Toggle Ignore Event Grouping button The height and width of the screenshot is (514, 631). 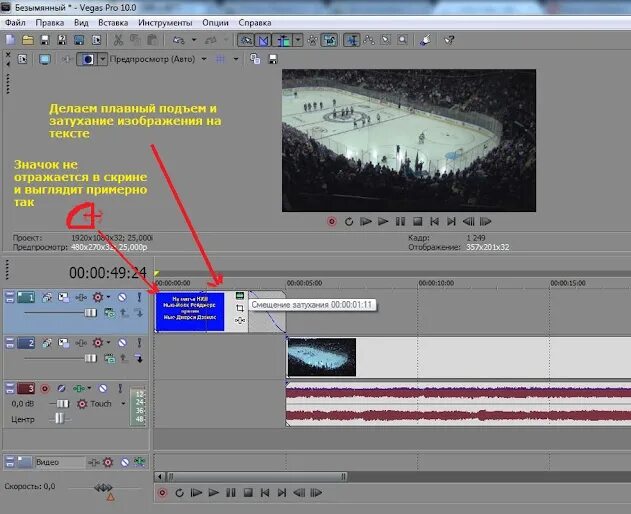tap(329, 40)
